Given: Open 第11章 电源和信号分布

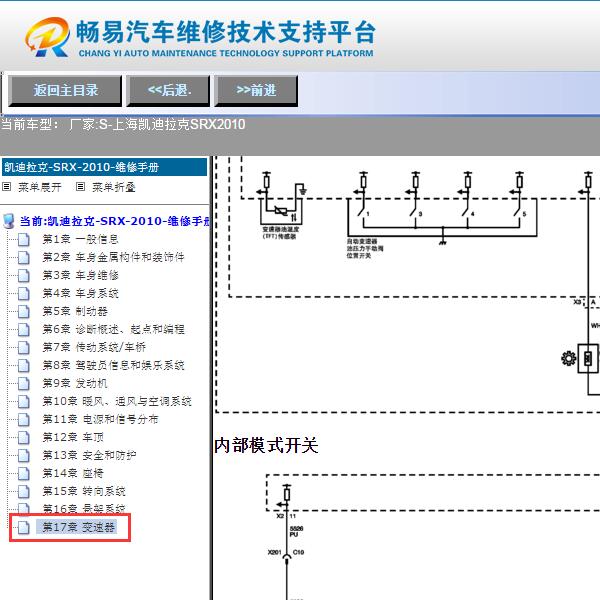Looking at the screenshot, I should pos(100,419).
